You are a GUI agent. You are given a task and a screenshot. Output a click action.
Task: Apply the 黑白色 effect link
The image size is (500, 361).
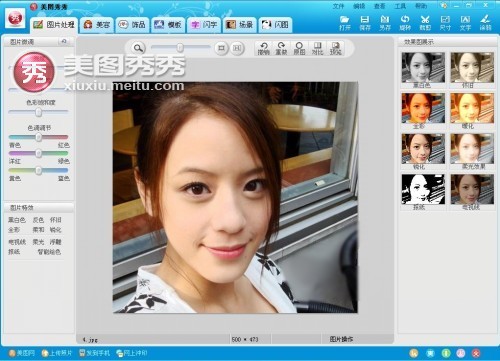17,220
